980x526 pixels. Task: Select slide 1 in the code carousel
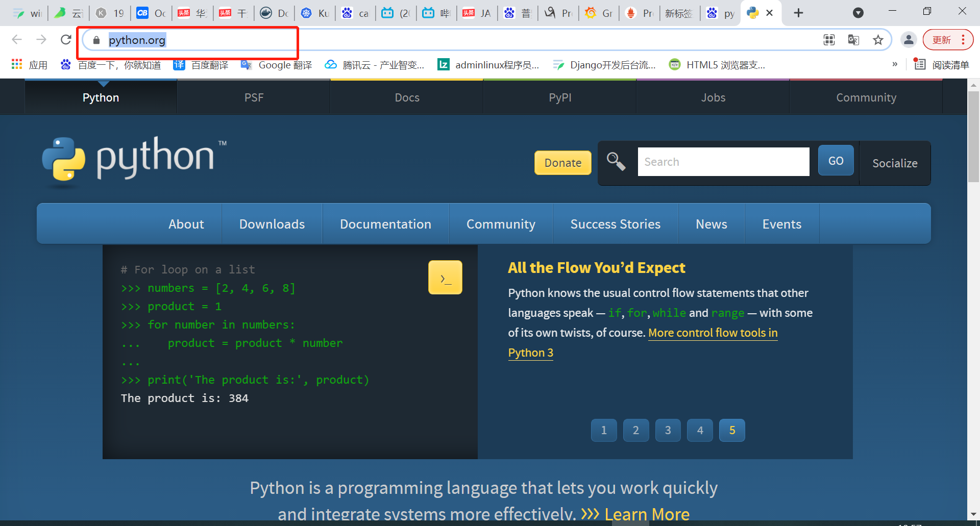pyautogui.click(x=604, y=430)
